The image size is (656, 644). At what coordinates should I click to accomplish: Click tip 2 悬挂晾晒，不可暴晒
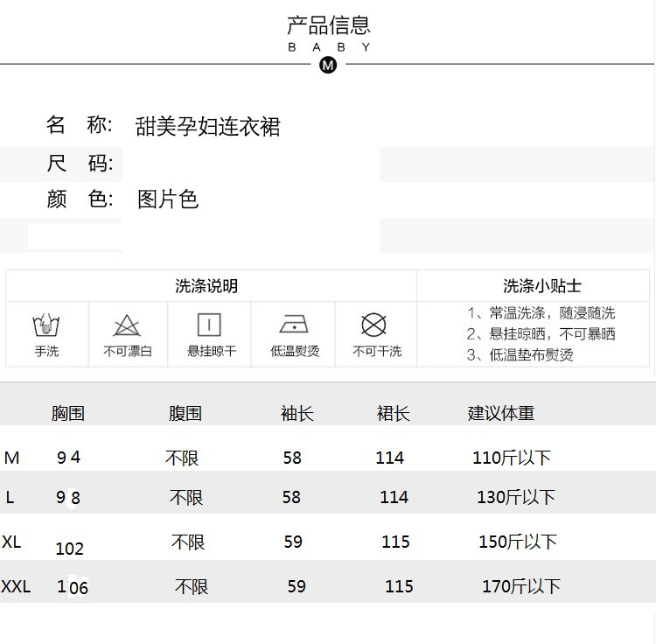[x=541, y=334]
